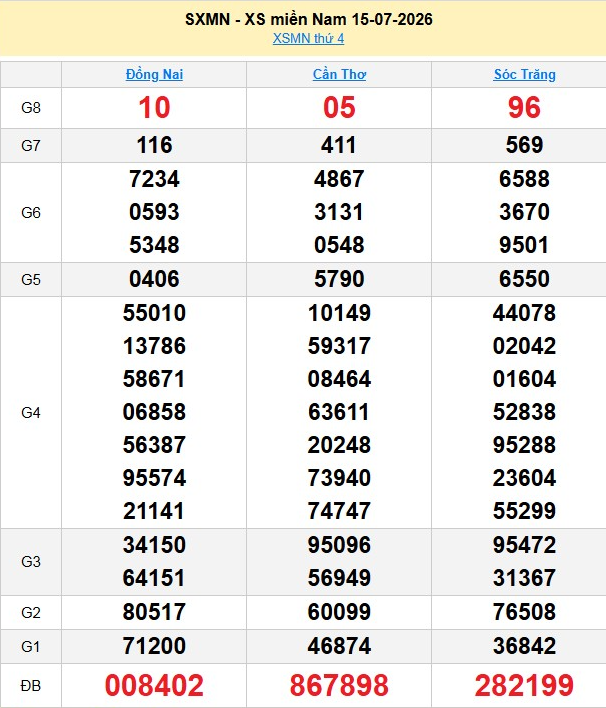The height and width of the screenshot is (708, 606).
Task: Open the Cần Thơ province link
Action: tap(340, 74)
